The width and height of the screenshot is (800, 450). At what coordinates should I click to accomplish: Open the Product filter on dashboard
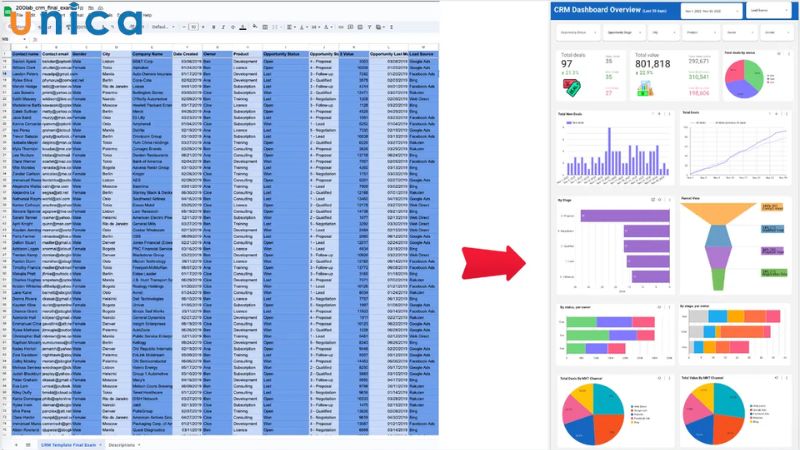[701, 33]
